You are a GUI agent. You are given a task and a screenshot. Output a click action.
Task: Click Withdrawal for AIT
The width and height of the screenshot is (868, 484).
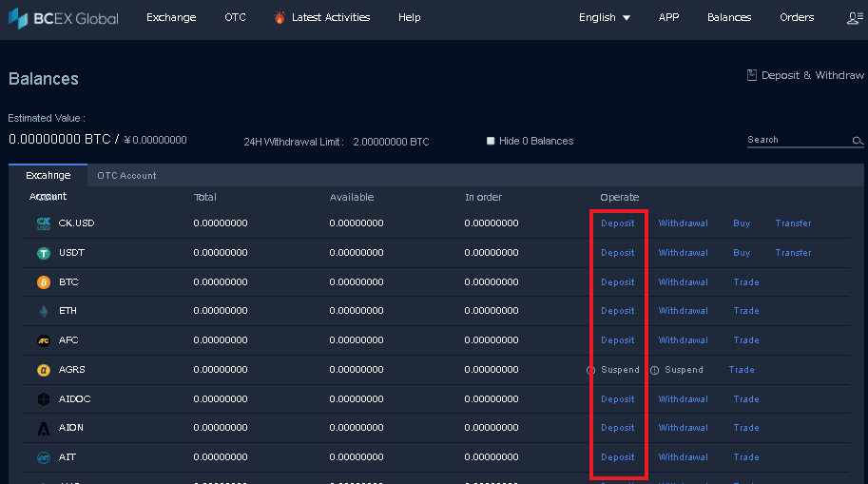[684, 456]
